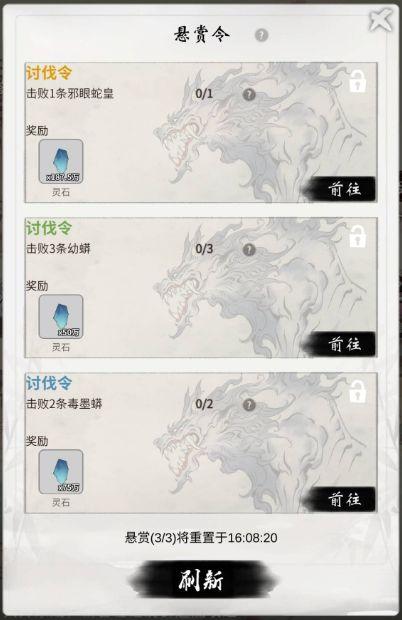
Task: Select 灵石 reward icon for 毒墨蟒 bounty
Action: click(x=61, y=471)
